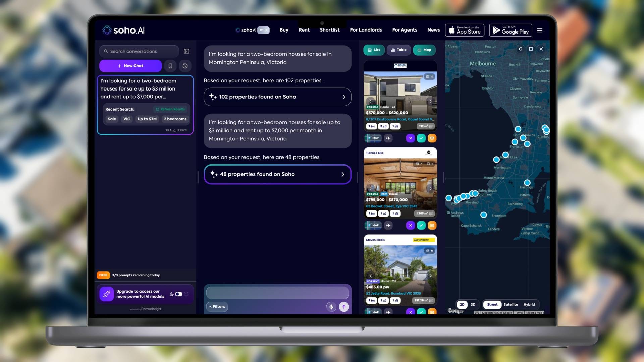
Task: Open For Landlords page
Action: [366, 30]
